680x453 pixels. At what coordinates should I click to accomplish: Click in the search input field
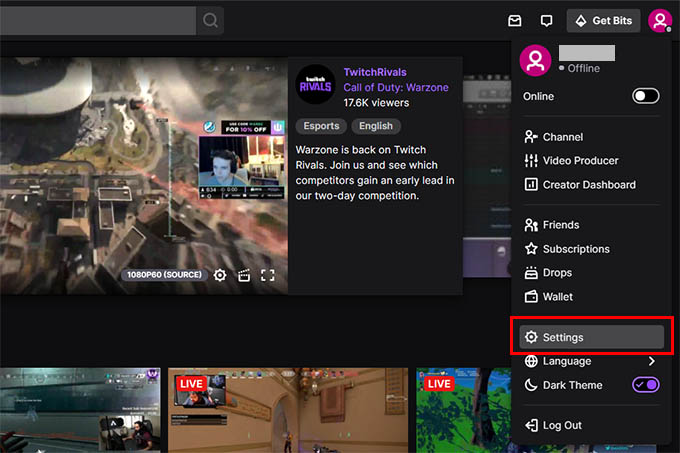(x=98, y=20)
